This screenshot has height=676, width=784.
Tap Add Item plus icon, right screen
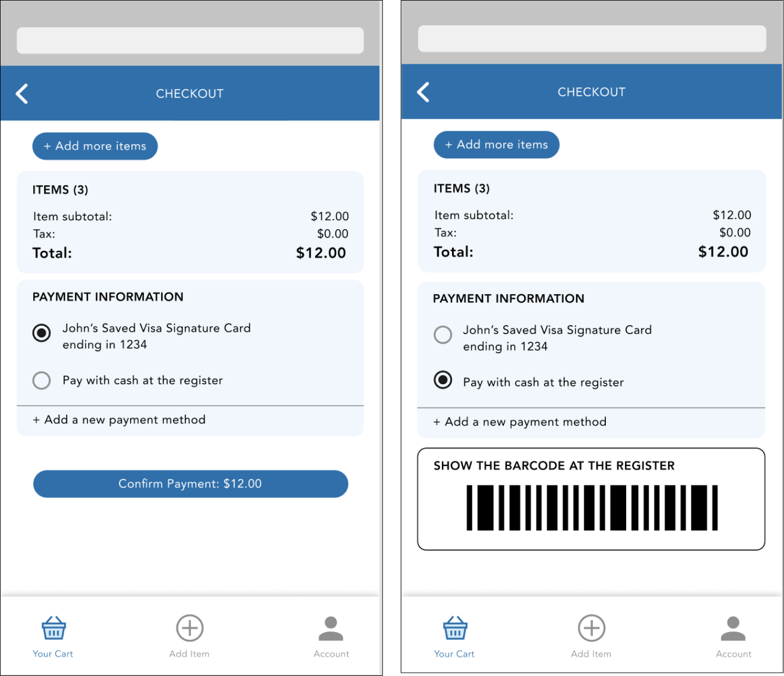[x=592, y=628]
